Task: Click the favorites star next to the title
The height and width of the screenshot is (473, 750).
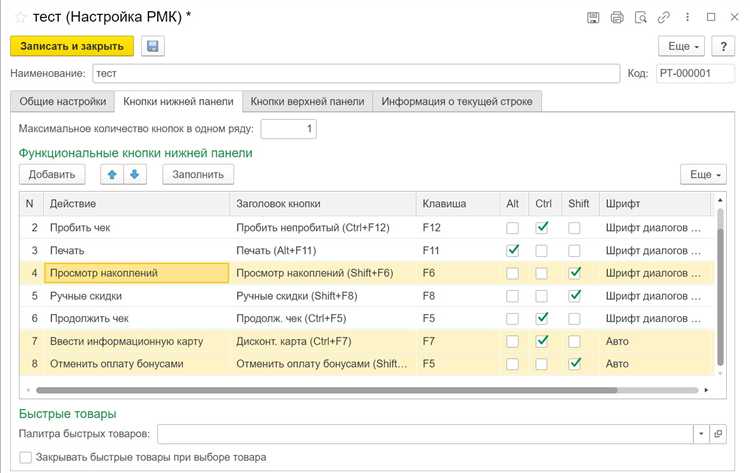Action: 20,17
